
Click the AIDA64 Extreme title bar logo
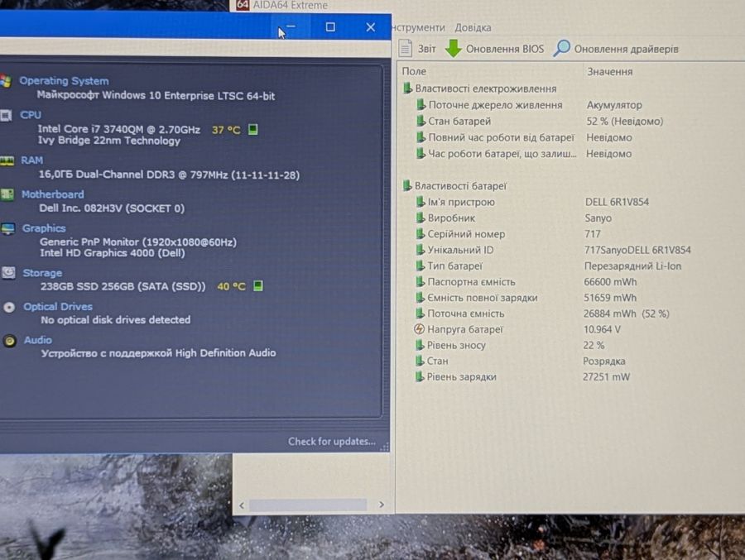[243, 5]
